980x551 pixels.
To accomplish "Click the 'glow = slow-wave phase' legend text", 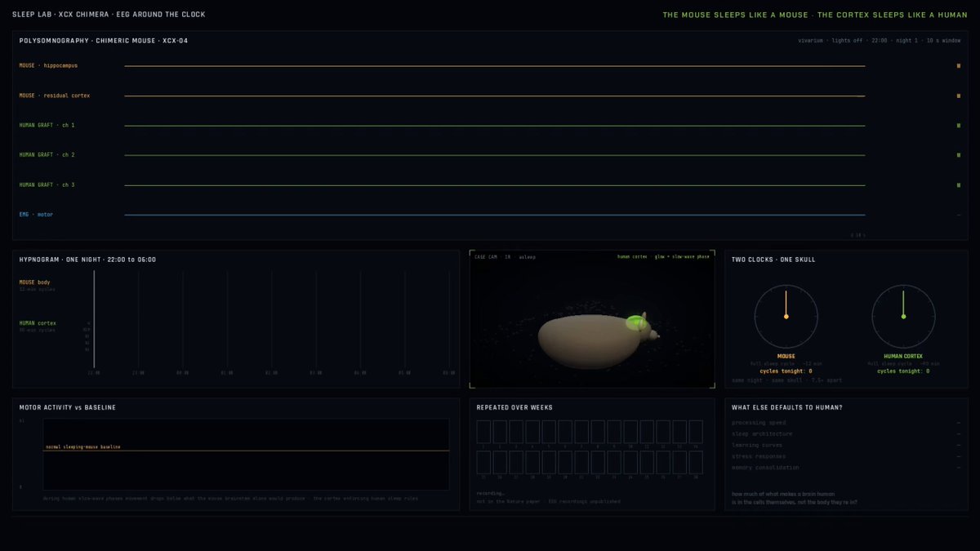I will tap(682, 257).
